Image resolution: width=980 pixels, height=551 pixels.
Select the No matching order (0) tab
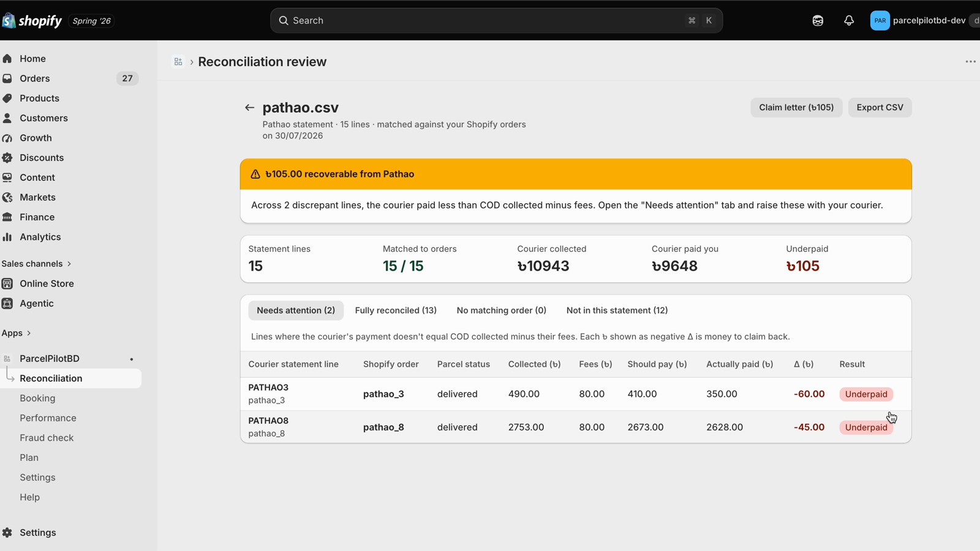tap(501, 310)
